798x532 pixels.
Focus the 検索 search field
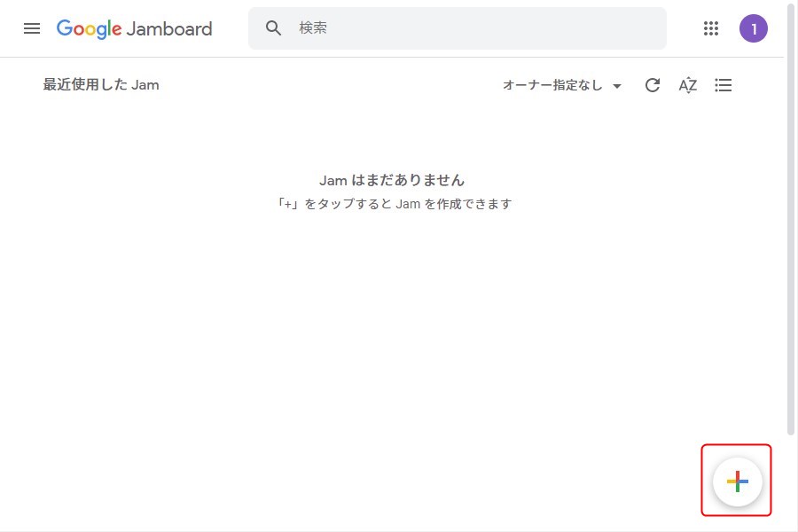click(457, 28)
